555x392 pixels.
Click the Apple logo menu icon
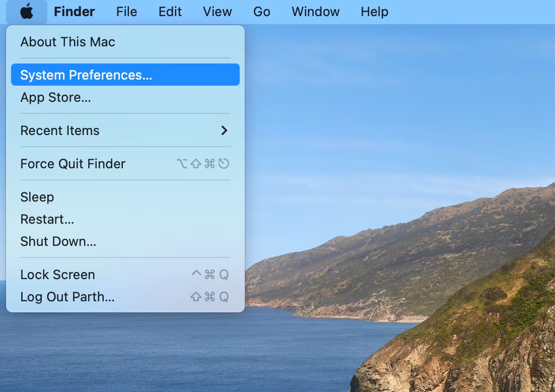point(27,12)
